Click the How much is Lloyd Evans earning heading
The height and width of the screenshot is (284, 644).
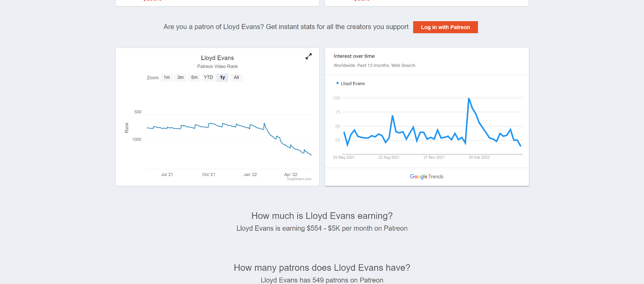(x=322, y=216)
